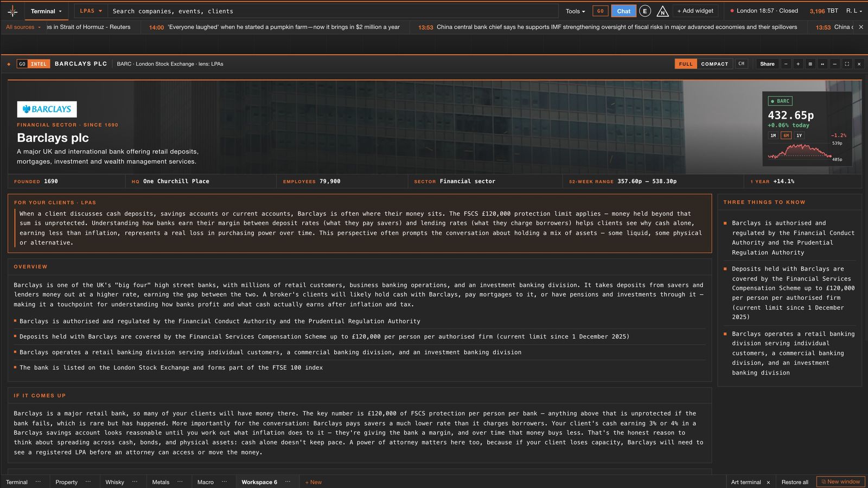The image size is (868, 488).
Task: Click the minus icon next to Share
Action: click(786, 64)
